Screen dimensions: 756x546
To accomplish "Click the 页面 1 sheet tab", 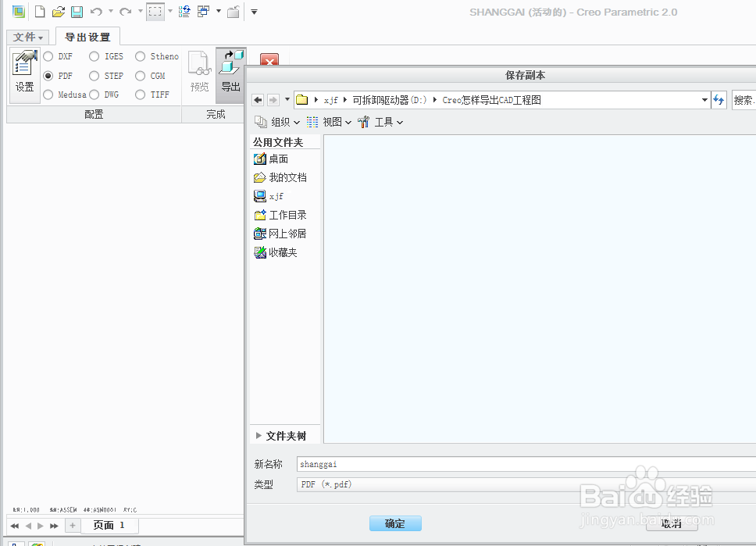I will [109, 525].
